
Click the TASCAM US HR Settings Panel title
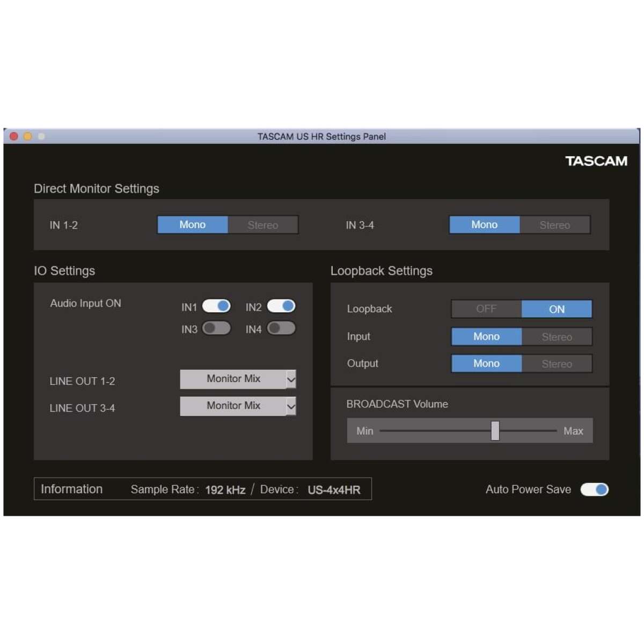click(321, 136)
